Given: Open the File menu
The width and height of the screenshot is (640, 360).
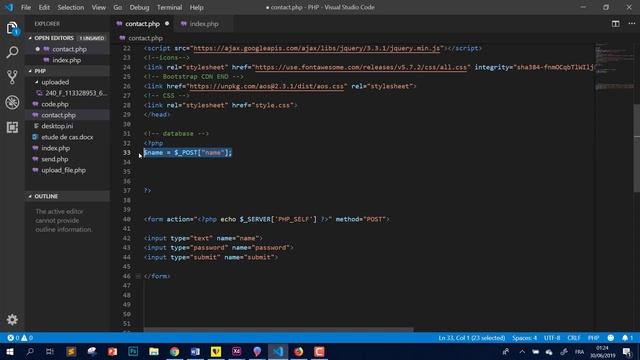Looking at the screenshot, I should 26,7.
